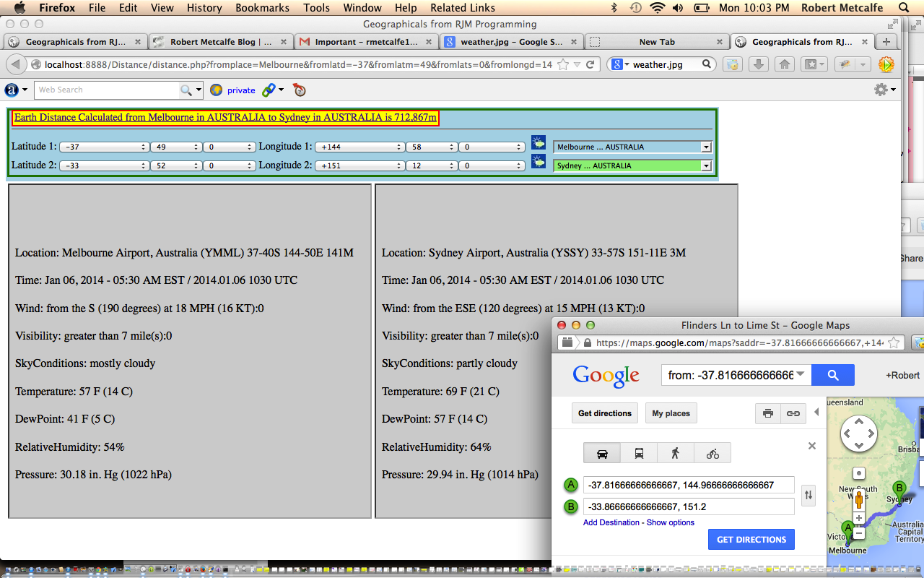Click the map zoom out minus button

[x=858, y=534]
